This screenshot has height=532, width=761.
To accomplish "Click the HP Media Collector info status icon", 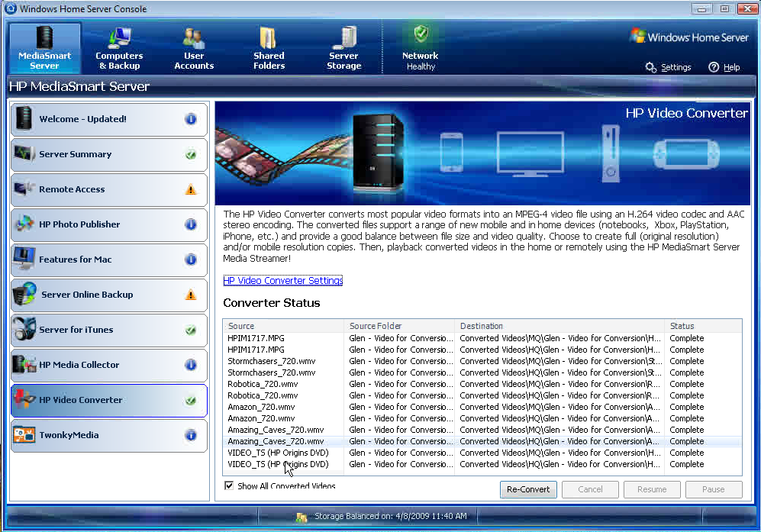I will pyautogui.click(x=191, y=365).
